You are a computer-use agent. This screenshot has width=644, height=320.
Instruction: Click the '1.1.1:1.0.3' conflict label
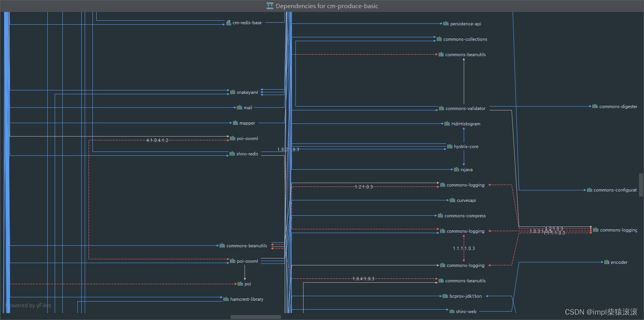(x=464, y=248)
